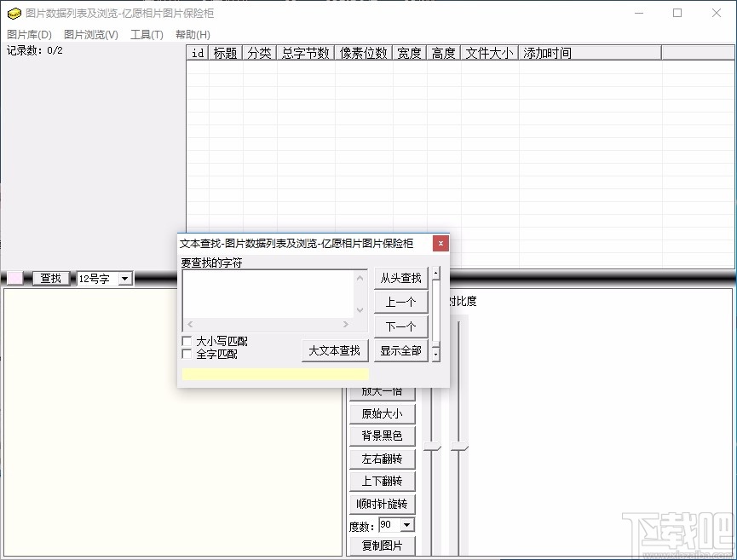
Task: Flip the image with 左右翻转
Action: 381,458
